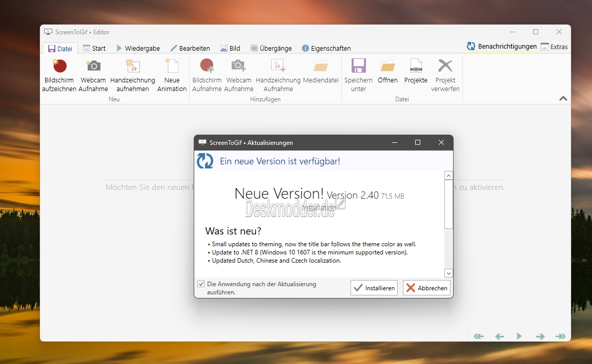Click the scroll down arrow in update dialog
Image resolution: width=592 pixels, height=364 pixels.
pyautogui.click(x=448, y=273)
